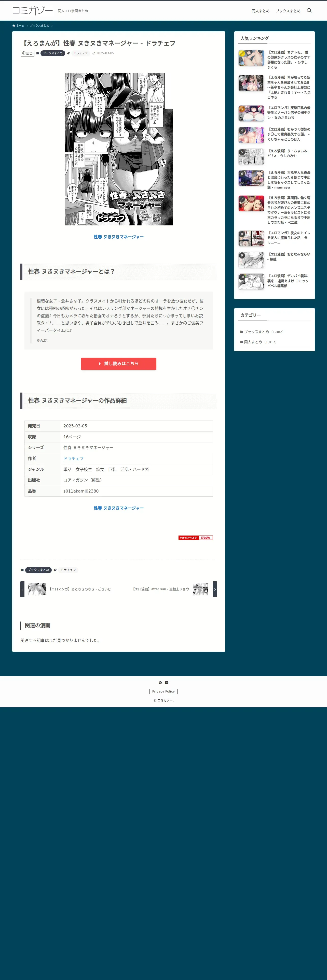The image size is (327, 980).
Task: Select the 2025-03-05 release date cell
Action: (x=136, y=426)
